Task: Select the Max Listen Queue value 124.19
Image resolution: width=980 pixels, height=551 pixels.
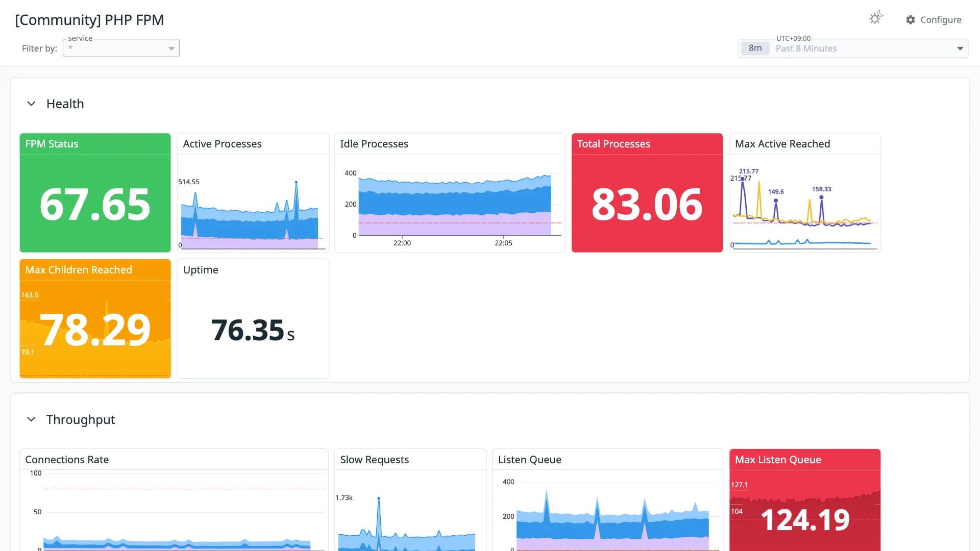Action: coord(805,520)
